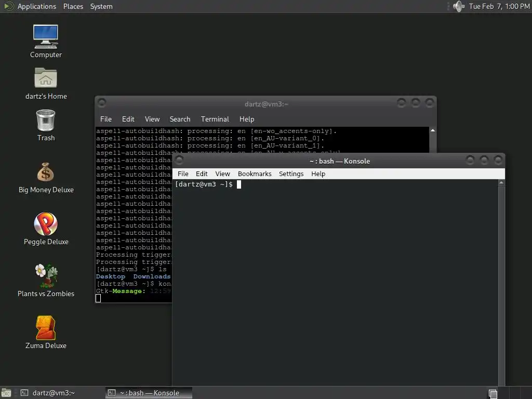Screen dimensions: 532x399
Task: Click 'Downloads' directory in terminal ls output
Action: click(152, 276)
